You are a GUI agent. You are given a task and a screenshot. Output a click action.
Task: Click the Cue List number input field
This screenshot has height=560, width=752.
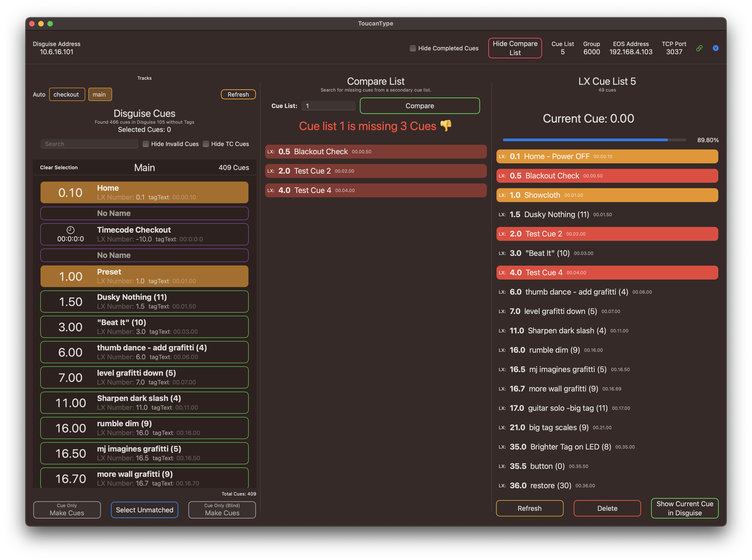328,106
